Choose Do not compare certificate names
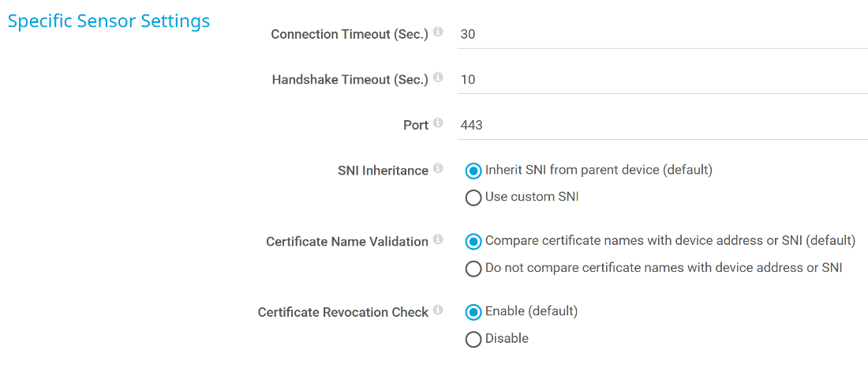Screen dimensions: 868x365 pyautogui.click(x=473, y=269)
